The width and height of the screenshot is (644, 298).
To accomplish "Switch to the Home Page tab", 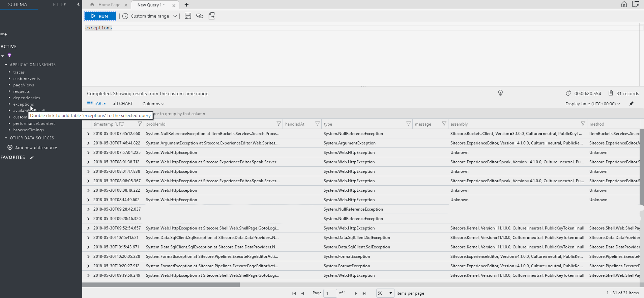I will tap(109, 5).
